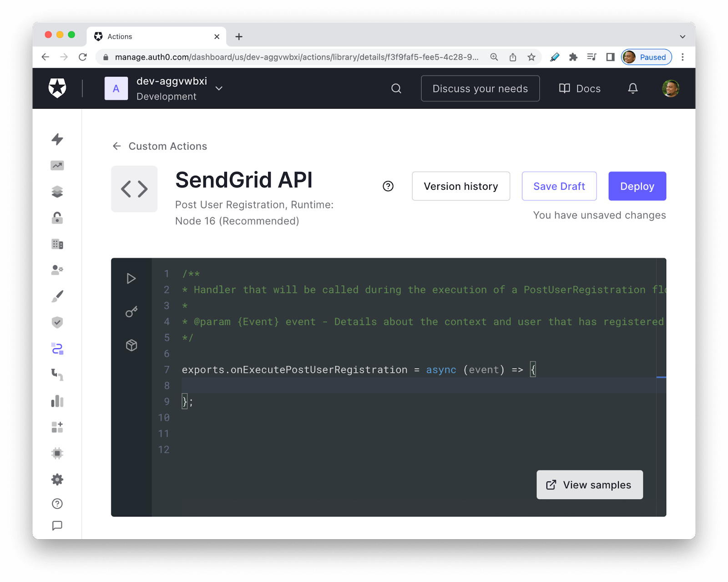Open the Give Feedback chat icon
The width and height of the screenshot is (728, 582).
[57, 526]
